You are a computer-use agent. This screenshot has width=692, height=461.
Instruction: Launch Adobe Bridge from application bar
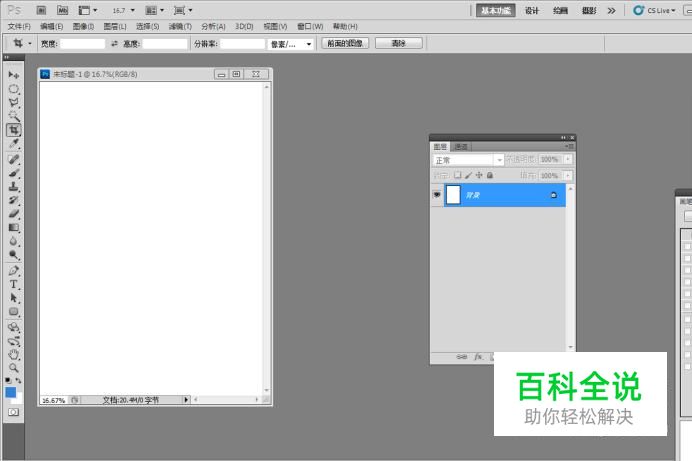pos(41,10)
